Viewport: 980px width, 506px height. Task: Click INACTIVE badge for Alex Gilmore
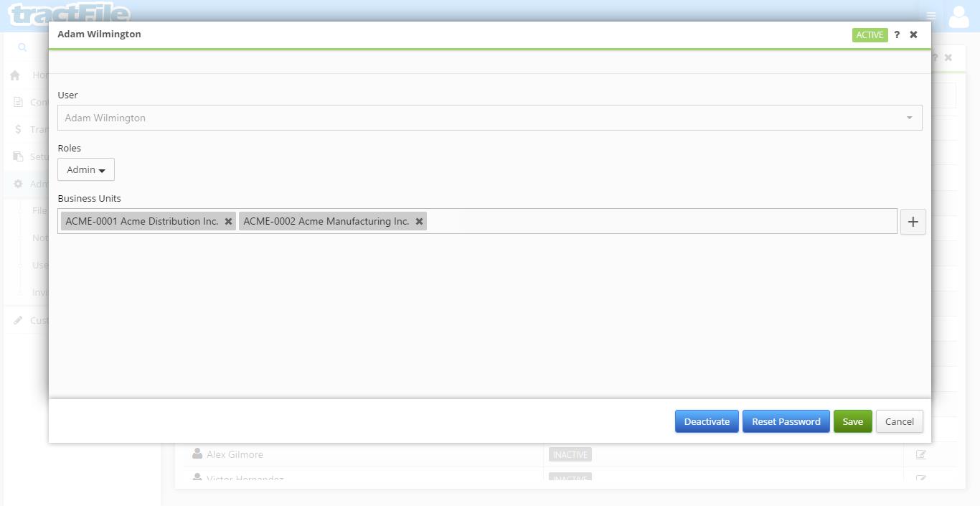click(570, 454)
